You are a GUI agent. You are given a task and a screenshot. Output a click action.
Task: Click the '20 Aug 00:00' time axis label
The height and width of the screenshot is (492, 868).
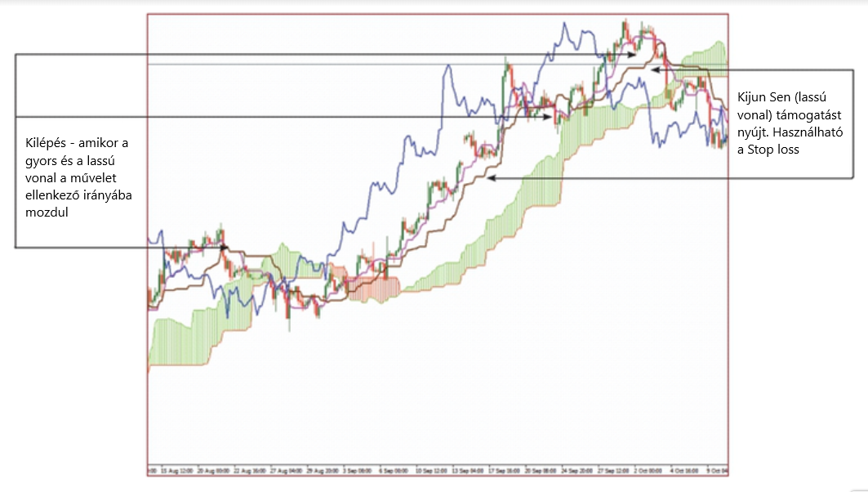(213, 471)
